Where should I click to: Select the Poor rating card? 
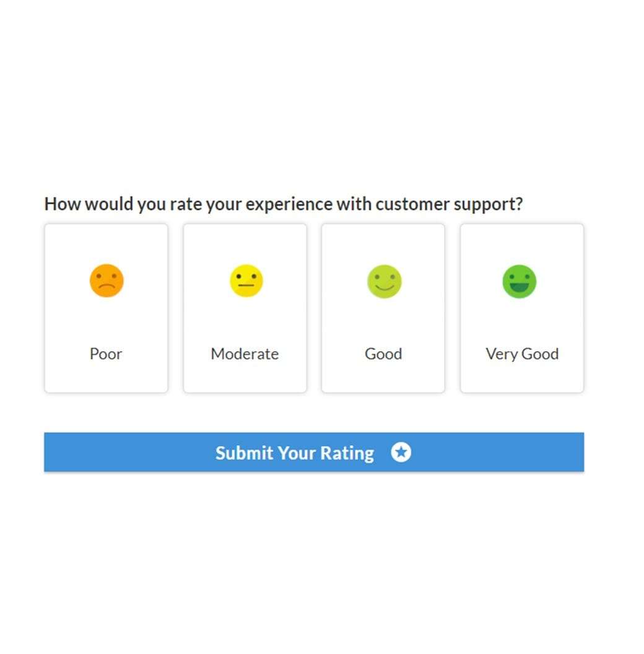tap(106, 308)
